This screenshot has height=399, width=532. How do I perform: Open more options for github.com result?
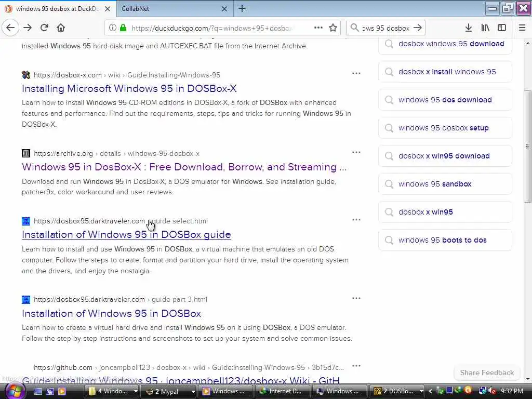(x=356, y=366)
